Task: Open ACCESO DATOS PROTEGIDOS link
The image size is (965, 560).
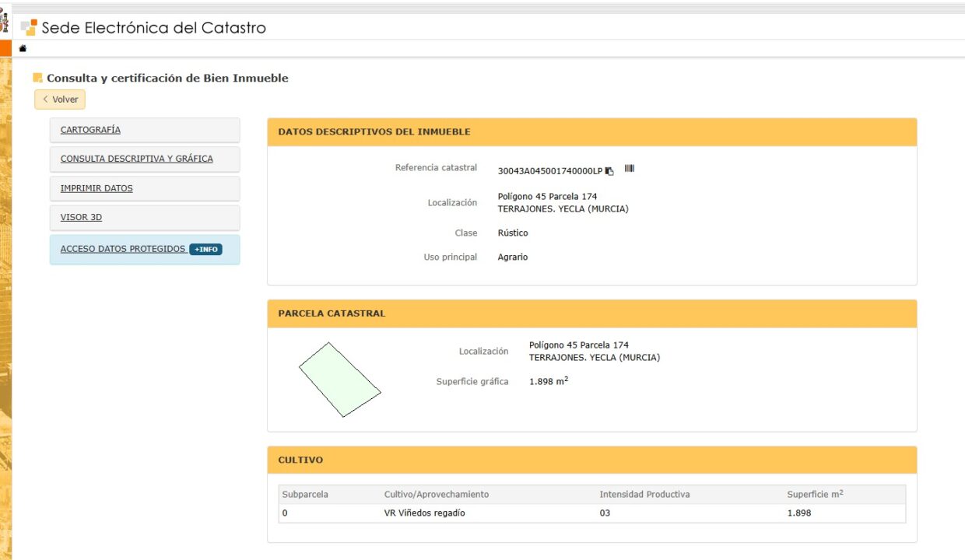Action: coord(123,250)
